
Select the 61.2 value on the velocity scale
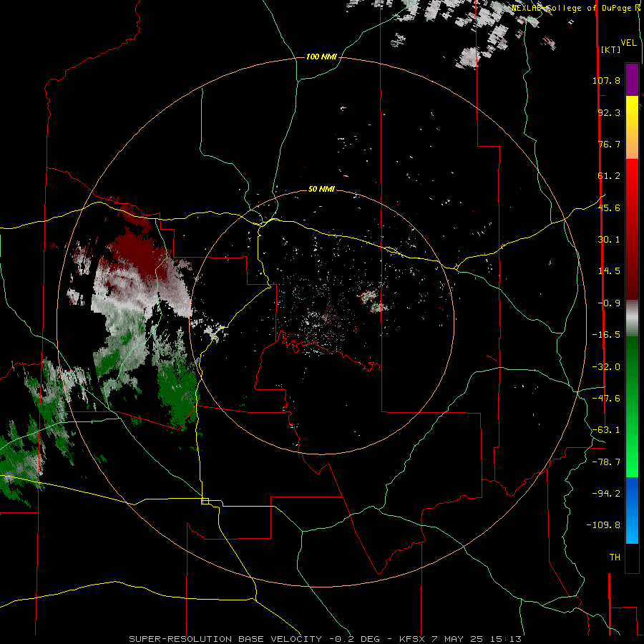click(609, 176)
